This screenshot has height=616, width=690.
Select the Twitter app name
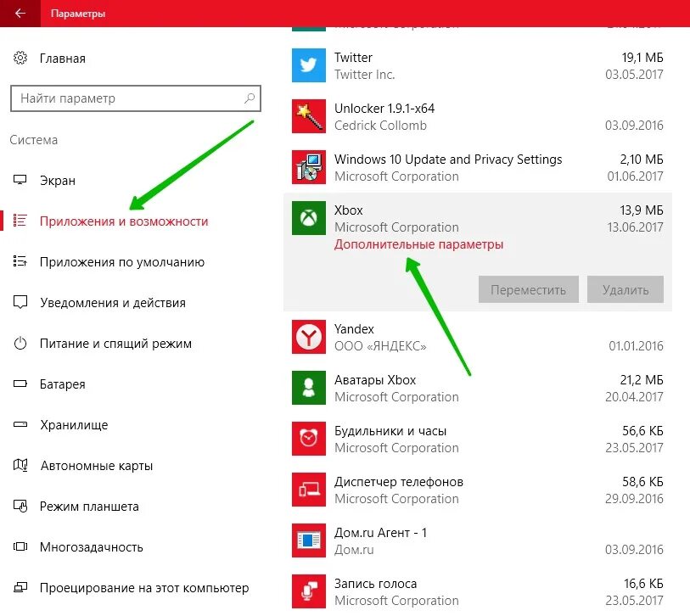click(353, 58)
